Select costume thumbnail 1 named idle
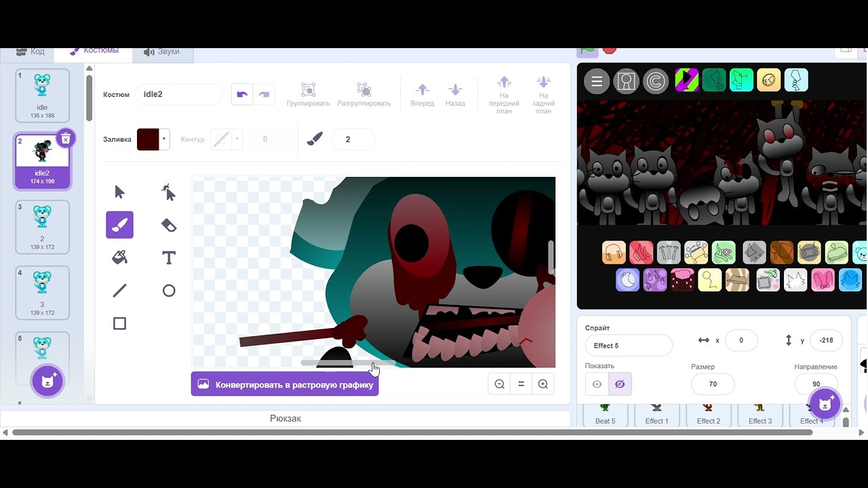The image size is (868, 488). pyautogui.click(x=42, y=96)
